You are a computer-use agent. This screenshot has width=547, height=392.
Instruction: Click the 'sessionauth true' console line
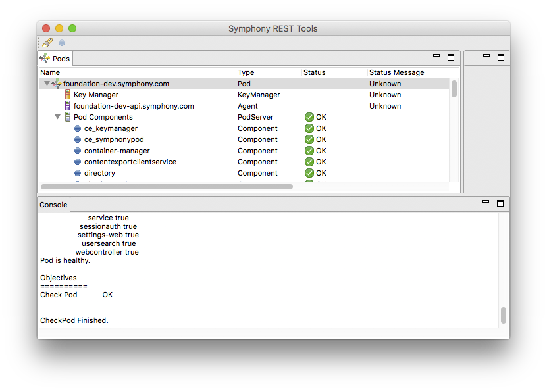pyautogui.click(x=108, y=226)
